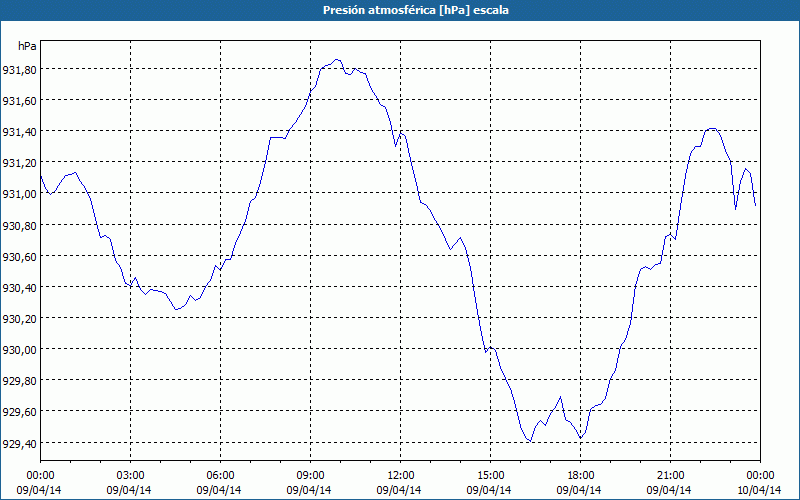800x500 pixels.
Task: Click the 21:00 time axis label
Action: coord(670,475)
